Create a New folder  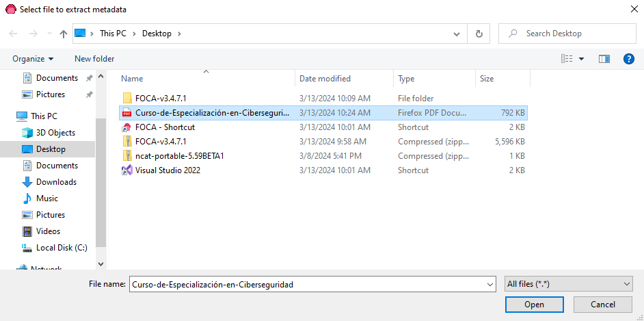(x=94, y=59)
